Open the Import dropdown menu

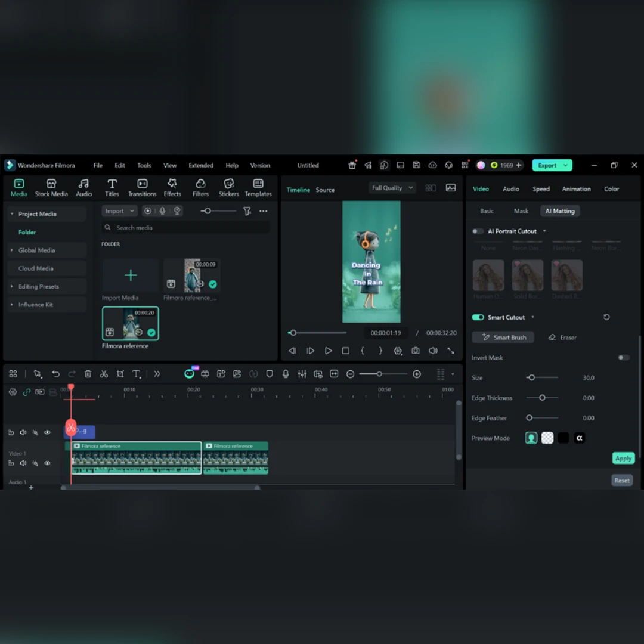tap(119, 210)
